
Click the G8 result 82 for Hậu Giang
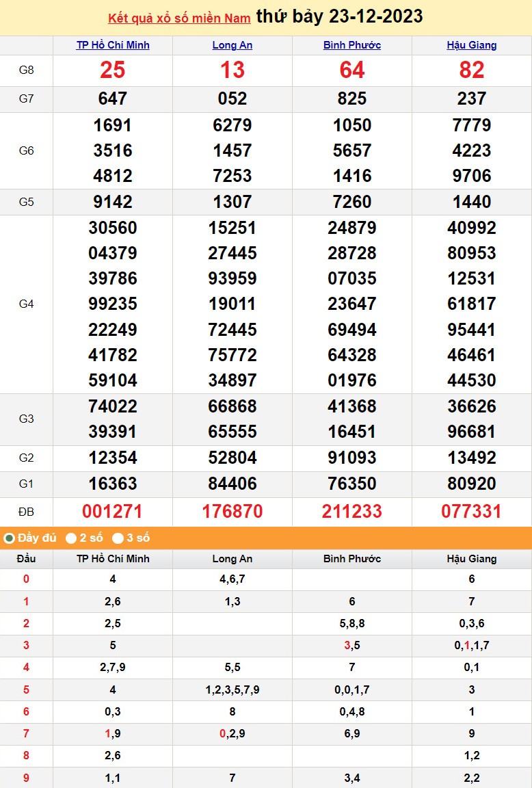472,70
